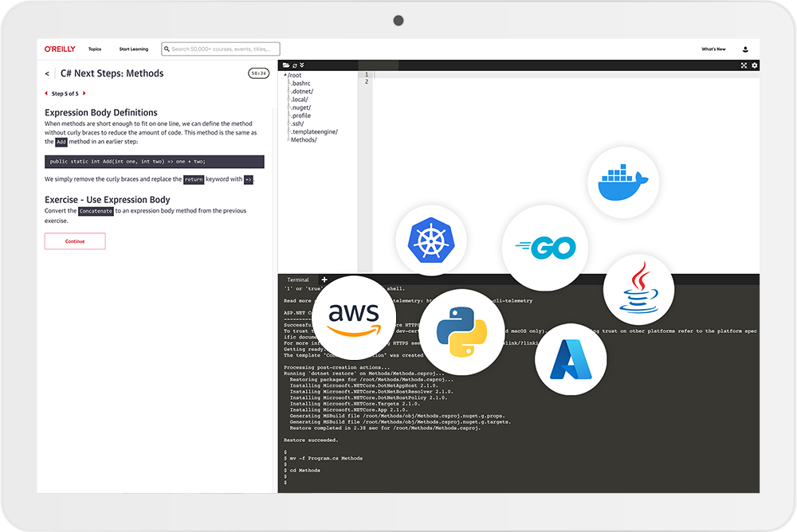Open the .bashrc file
The height and width of the screenshot is (532, 797).
(x=300, y=84)
